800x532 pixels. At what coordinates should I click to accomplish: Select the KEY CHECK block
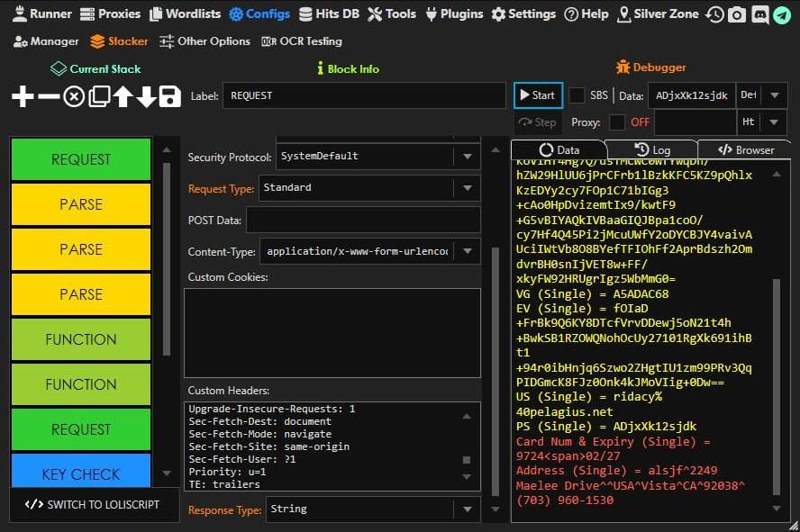tap(81, 473)
